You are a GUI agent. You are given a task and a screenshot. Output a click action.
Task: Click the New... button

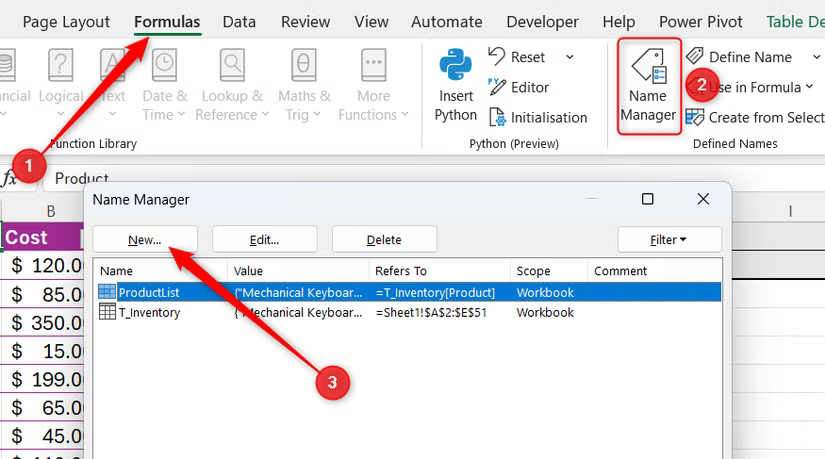coord(145,240)
